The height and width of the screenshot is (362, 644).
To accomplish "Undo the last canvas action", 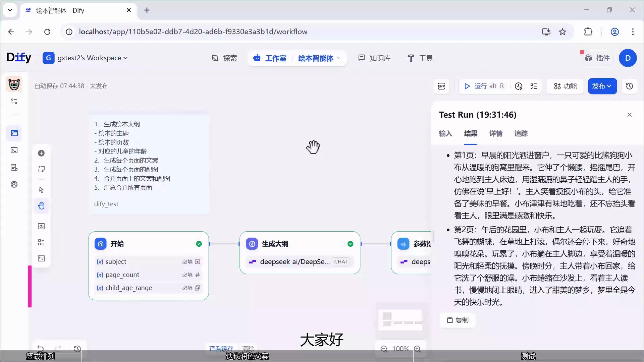I will pos(41,349).
